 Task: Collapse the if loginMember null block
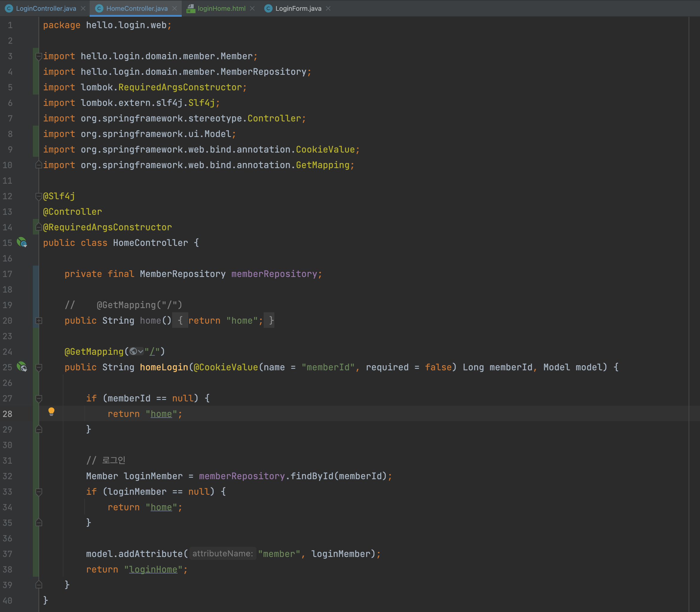39,492
